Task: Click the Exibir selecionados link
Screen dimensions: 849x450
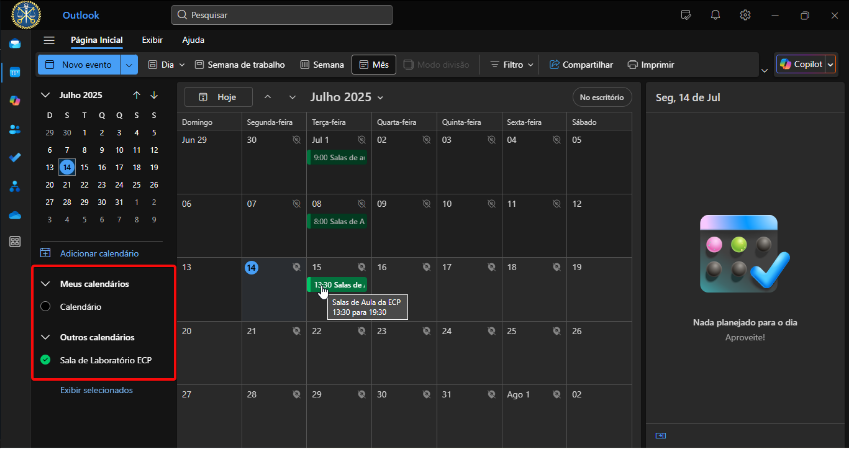Action: point(96,390)
